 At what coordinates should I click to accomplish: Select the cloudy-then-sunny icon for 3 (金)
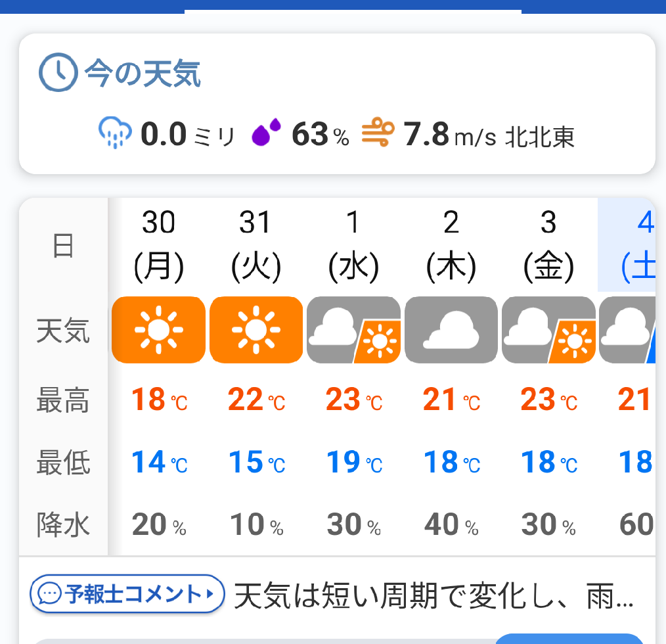coord(548,329)
